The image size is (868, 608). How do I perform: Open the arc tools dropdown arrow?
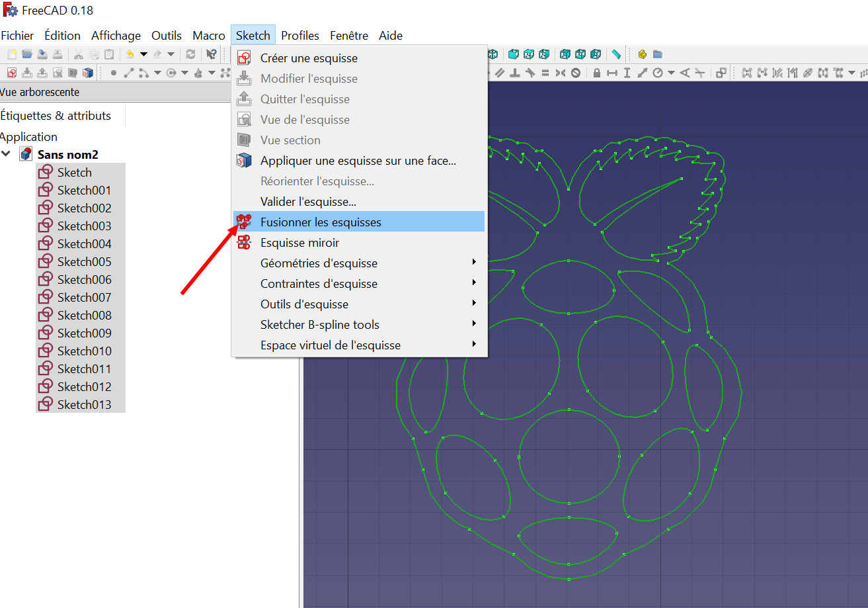(157, 73)
